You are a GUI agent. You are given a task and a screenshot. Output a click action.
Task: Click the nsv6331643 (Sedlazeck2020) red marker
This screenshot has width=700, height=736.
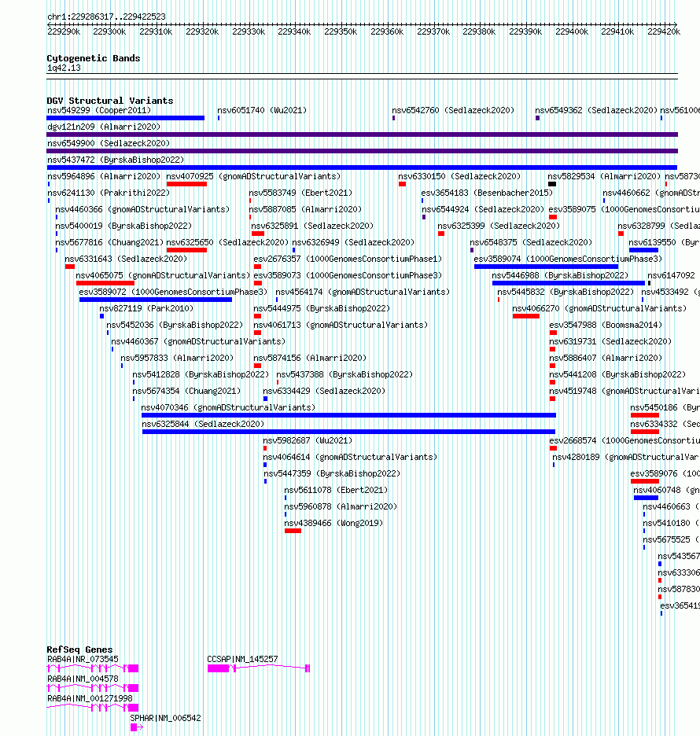click(70, 267)
